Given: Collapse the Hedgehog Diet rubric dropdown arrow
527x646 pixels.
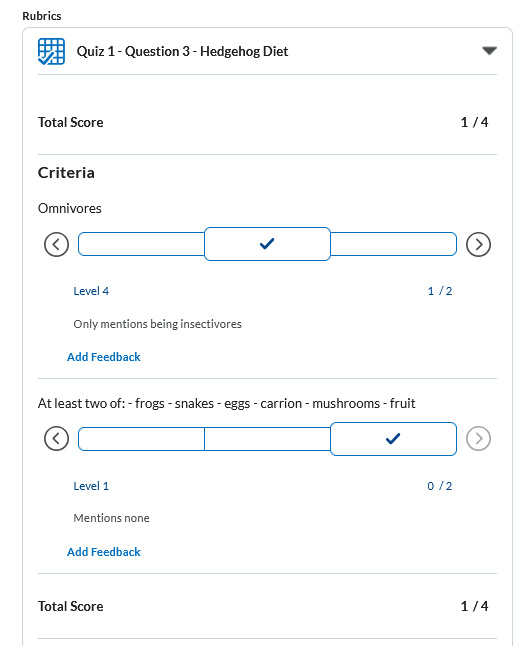Looking at the screenshot, I should point(489,51).
